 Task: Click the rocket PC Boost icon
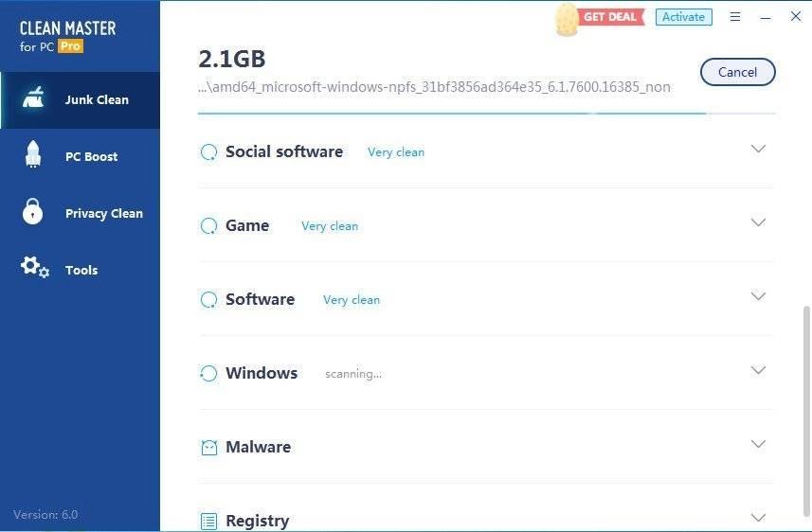[x=33, y=154]
